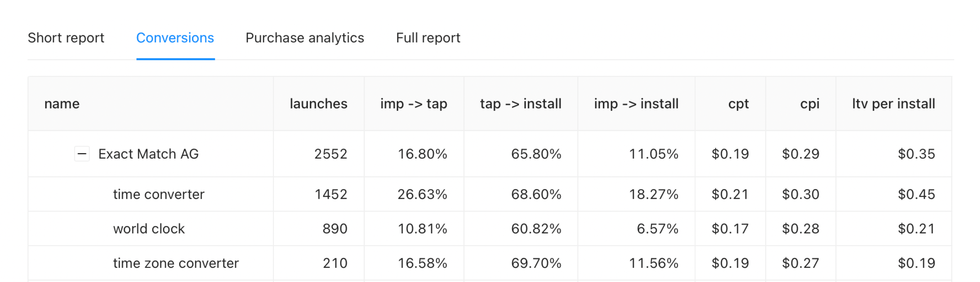
Task: Click the name column header
Action: [62, 104]
